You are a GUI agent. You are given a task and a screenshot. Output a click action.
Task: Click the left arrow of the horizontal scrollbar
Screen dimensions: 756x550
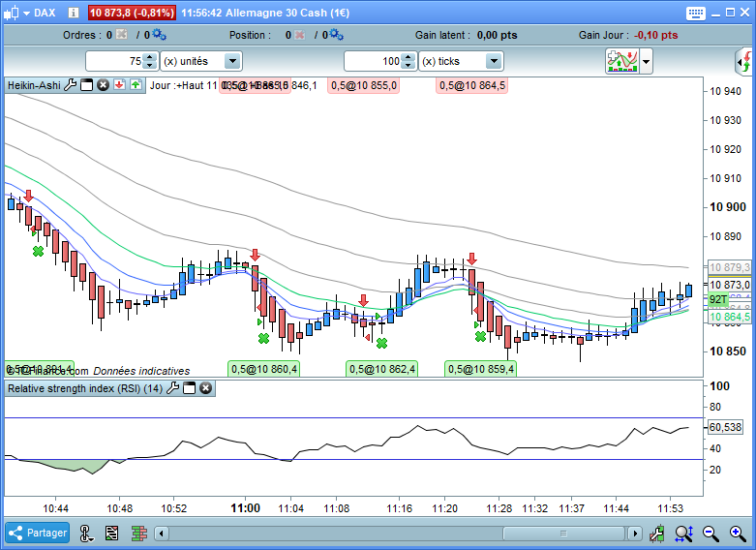click(x=162, y=534)
